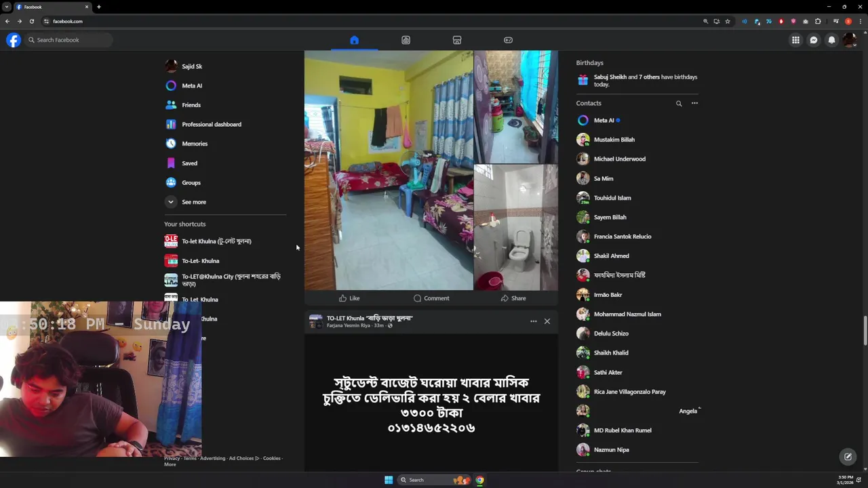Click the Facebook logo icon

click(x=14, y=40)
